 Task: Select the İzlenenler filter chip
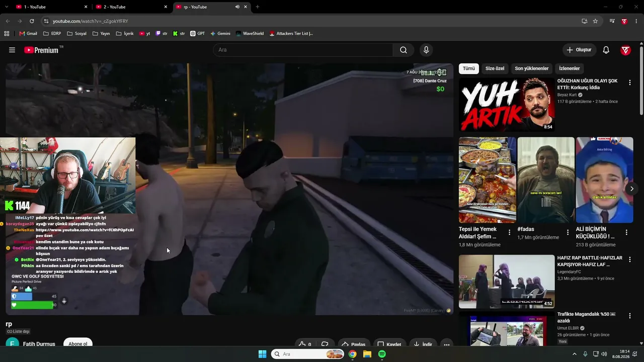(x=570, y=68)
